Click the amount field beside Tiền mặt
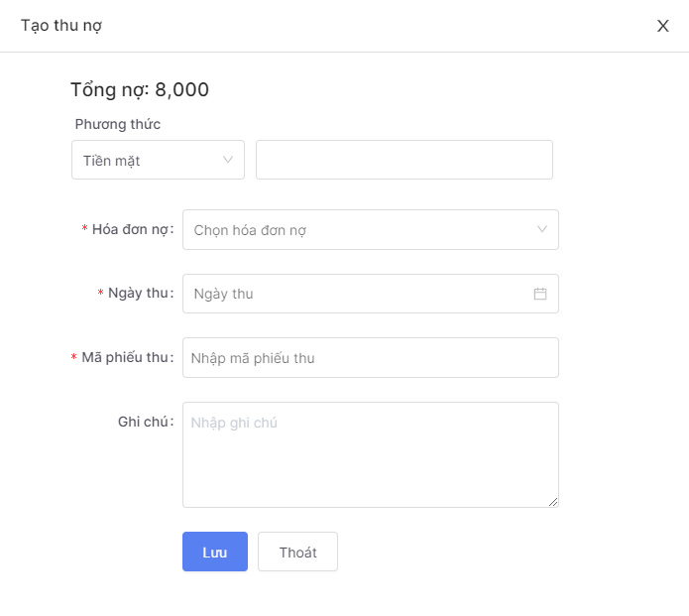Screen dimensions: 689x616 [x=403, y=160]
